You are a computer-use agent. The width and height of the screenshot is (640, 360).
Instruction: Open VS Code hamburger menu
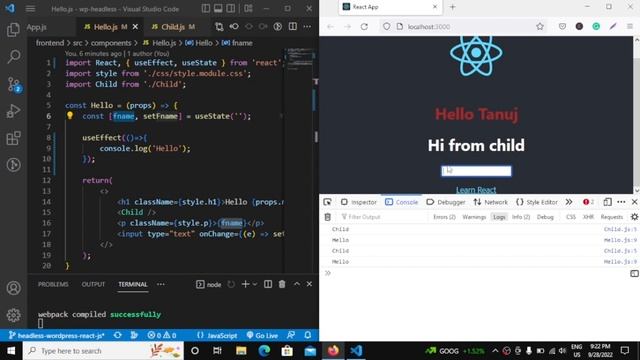(x=30, y=9)
